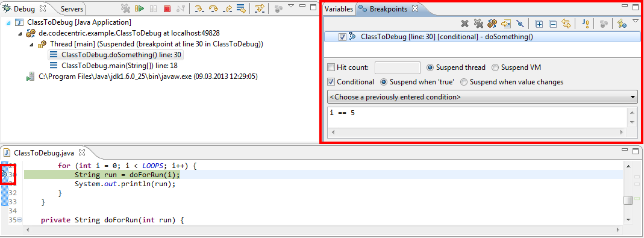The height and width of the screenshot is (238, 644).
Task: Select the Suspend VM radio button
Action: coord(495,67)
